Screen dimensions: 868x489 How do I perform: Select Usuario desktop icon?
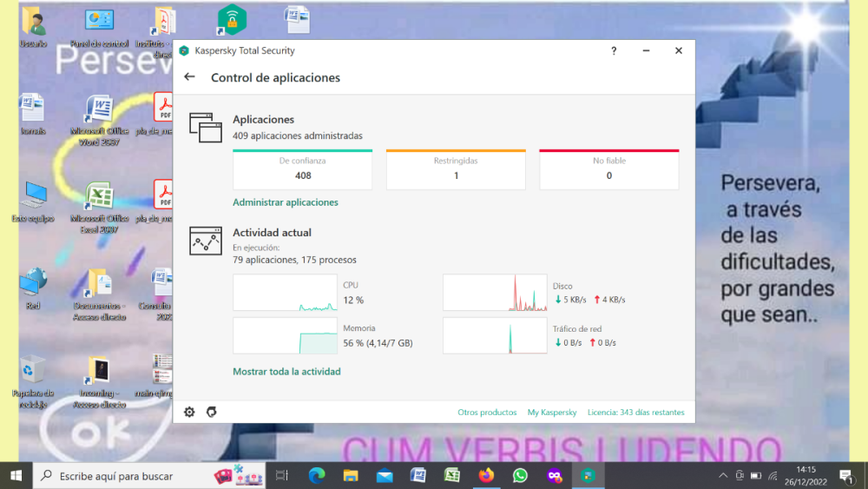[33, 27]
